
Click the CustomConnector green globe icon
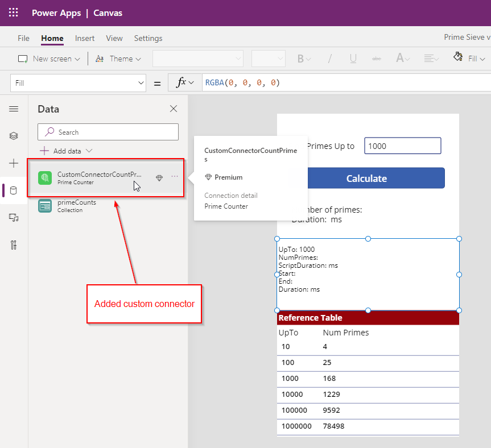click(x=45, y=178)
